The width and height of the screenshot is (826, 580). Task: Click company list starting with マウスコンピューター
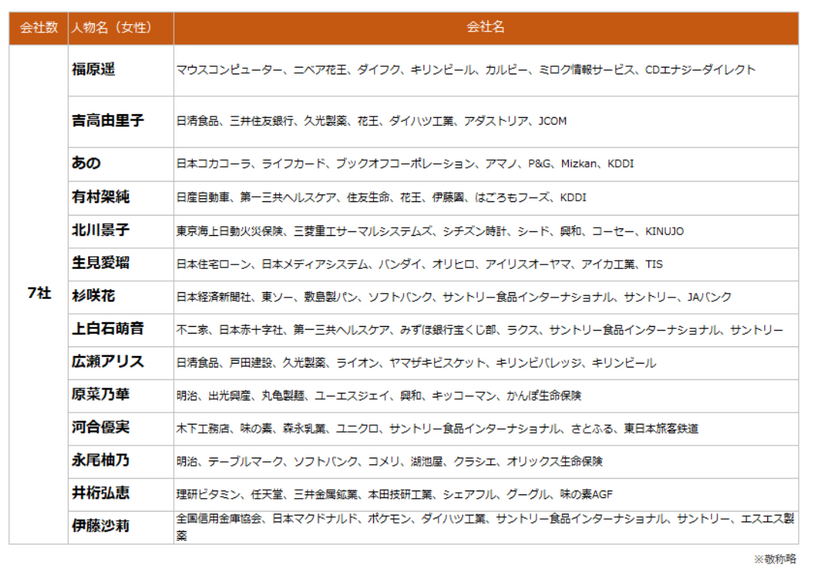coord(466,70)
